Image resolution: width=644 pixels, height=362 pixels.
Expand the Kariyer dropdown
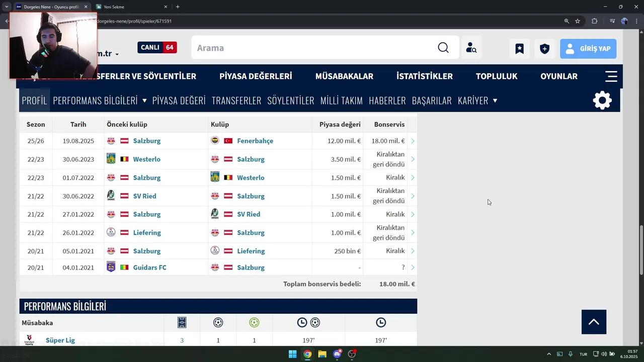495,101
